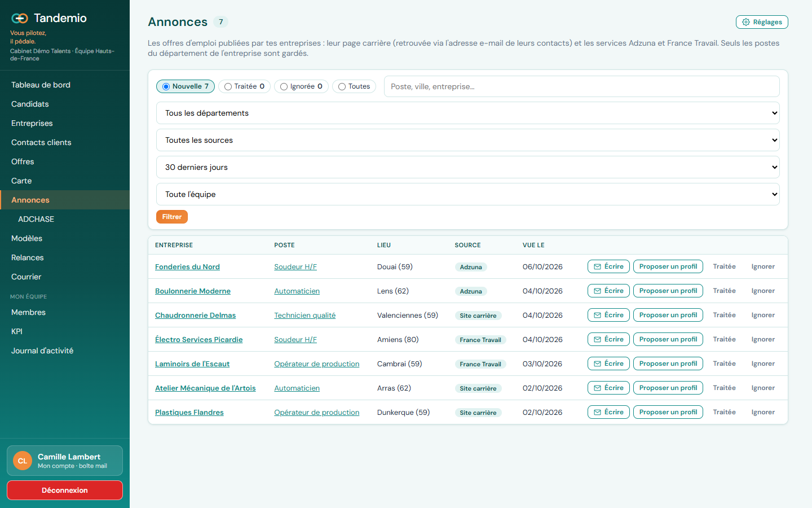The height and width of the screenshot is (508, 812).
Task: Click envelope icon in Boulonnerie Moderne row
Action: click(x=597, y=291)
